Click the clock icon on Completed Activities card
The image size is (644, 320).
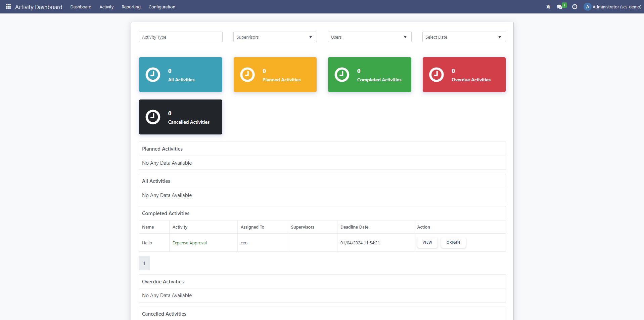[342, 75]
